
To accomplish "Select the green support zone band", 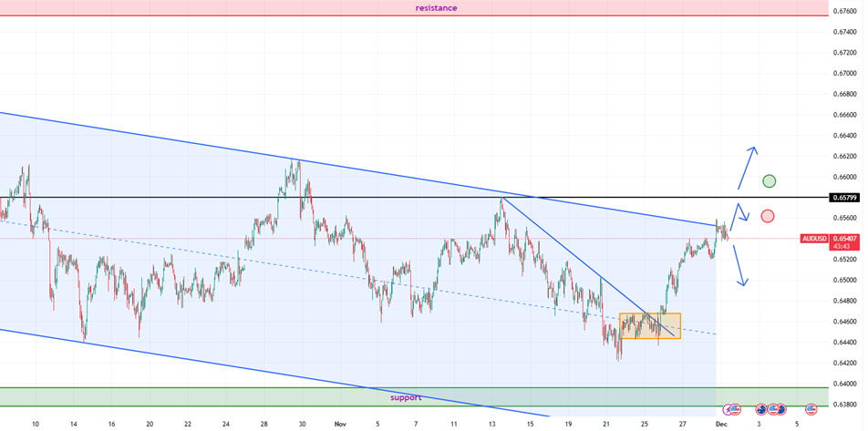I will 182,397.
